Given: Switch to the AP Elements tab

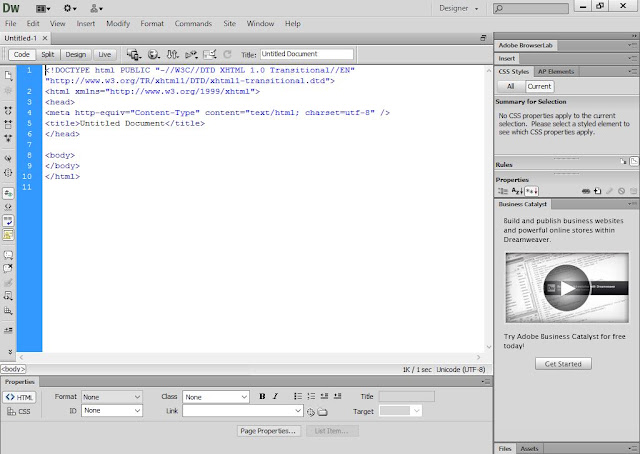Looking at the screenshot, I should (556, 71).
